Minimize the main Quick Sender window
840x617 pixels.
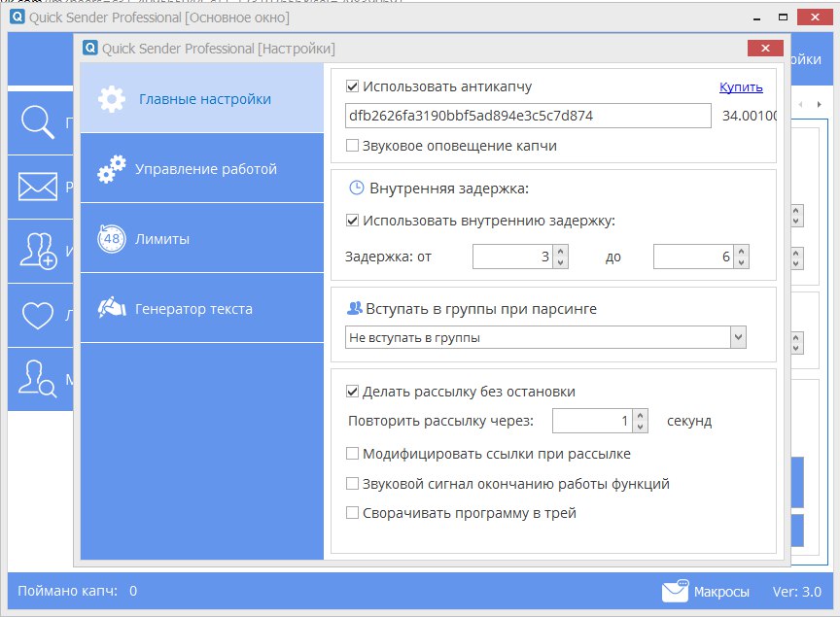click(757, 17)
